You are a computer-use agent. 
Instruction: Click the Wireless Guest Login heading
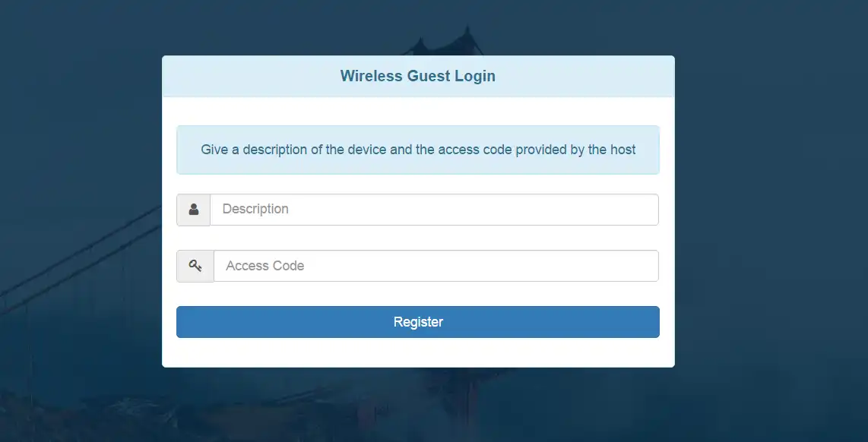click(x=417, y=76)
